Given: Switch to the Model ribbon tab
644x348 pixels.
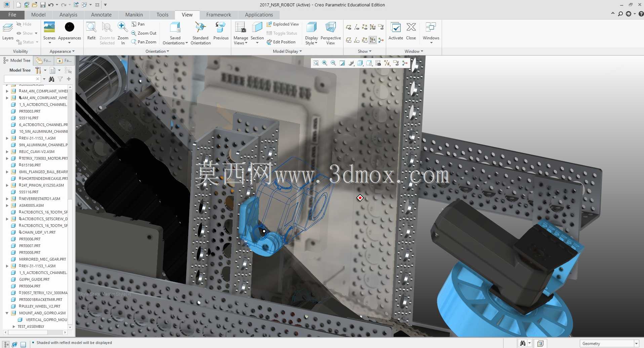Looking at the screenshot, I should tap(38, 15).
